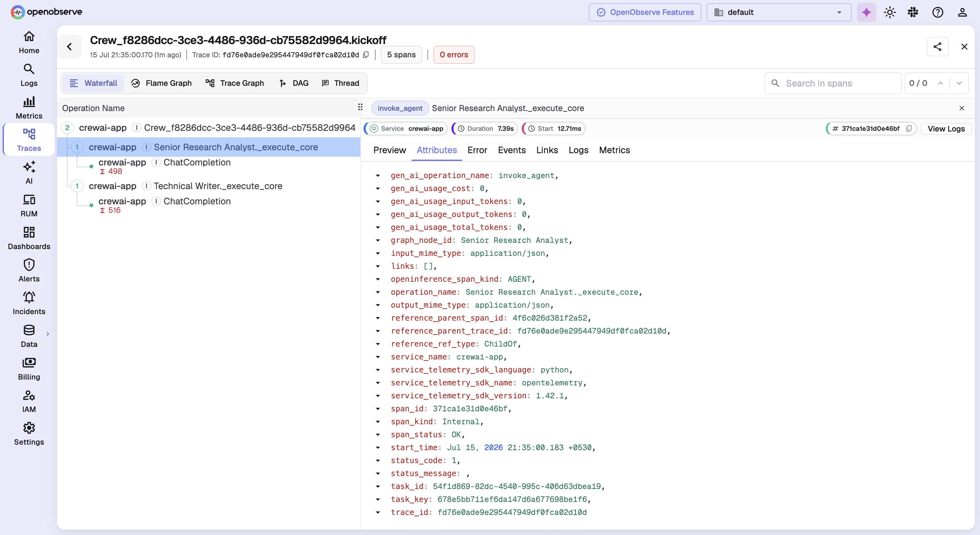Open the Attributes tab
Viewport: 980px width, 535px height.
click(x=436, y=150)
